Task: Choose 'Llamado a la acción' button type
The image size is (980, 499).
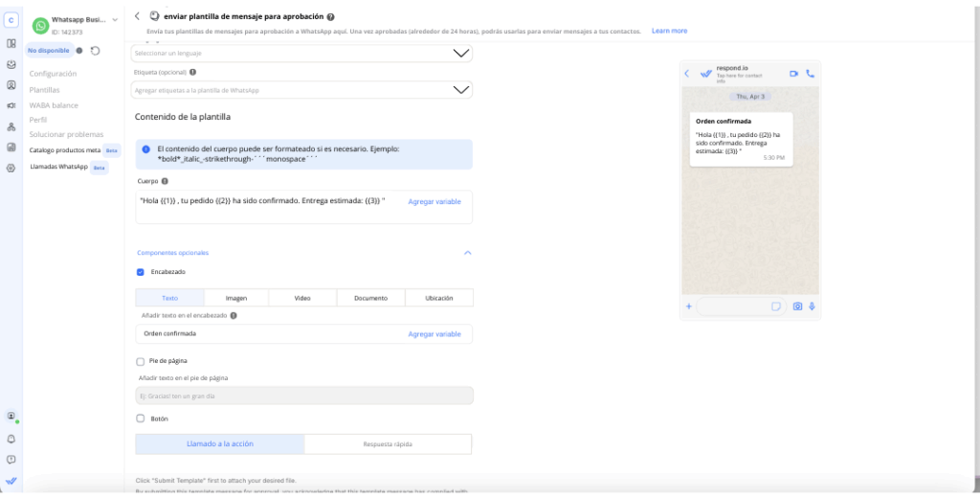Action: pos(220,444)
